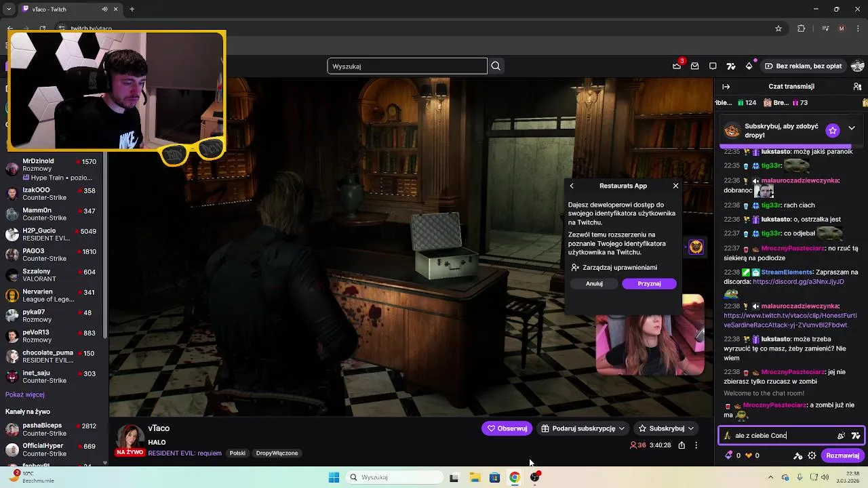Image resolution: width=868 pixels, height=488 pixels.
Task: Send message with Rozmawiaj button
Action: 842,455
